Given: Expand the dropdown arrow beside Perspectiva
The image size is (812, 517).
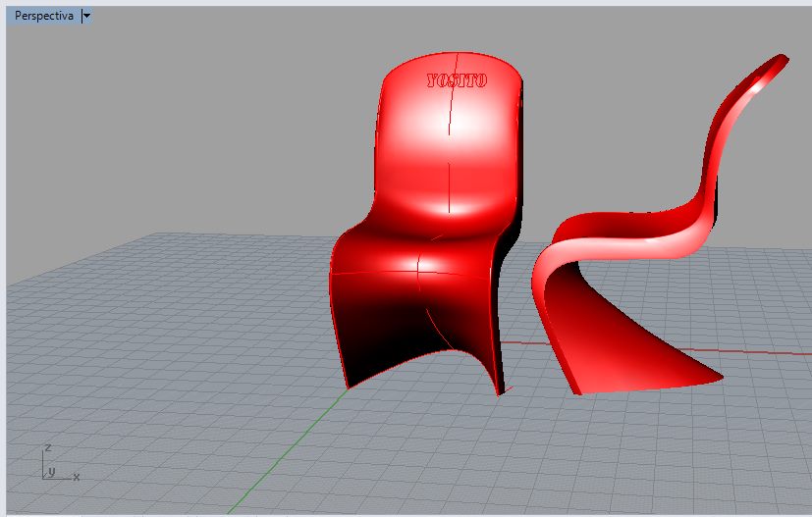Looking at the screenshot, I should tap(87, 16).
